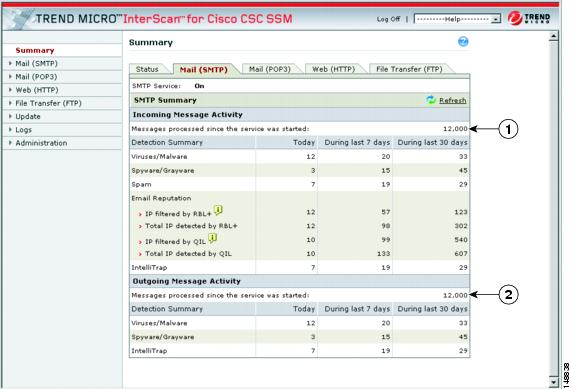Click the 540 value in IP filtered by QIL row

pos(461,240)
